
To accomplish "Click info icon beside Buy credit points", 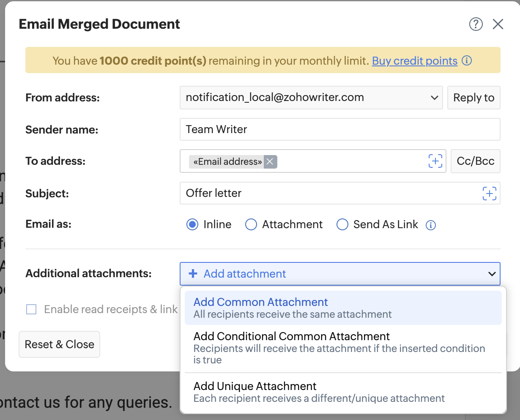I will [x=467, y=60].
